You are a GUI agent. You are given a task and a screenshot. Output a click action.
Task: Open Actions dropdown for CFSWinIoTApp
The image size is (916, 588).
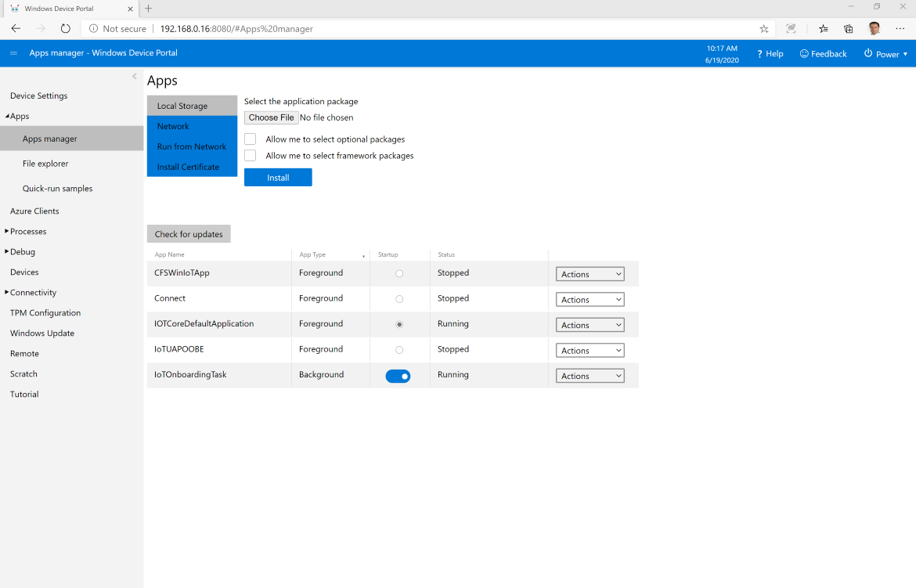tap(590, 274)
